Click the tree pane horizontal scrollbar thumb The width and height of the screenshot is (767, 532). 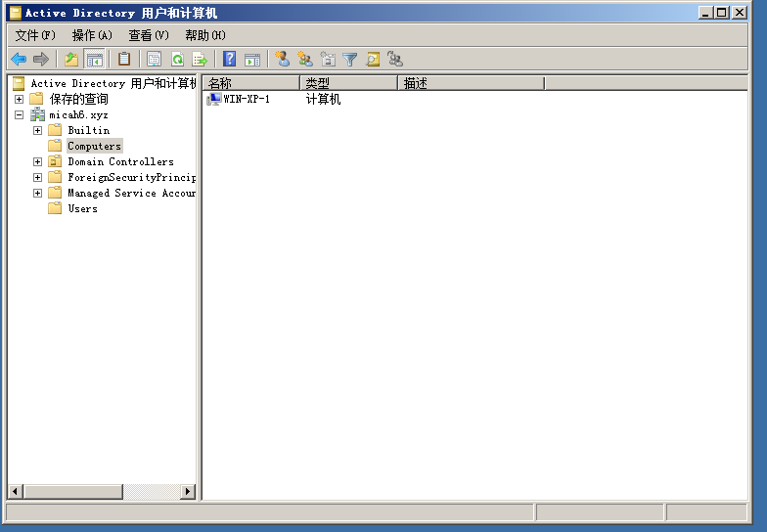coord(72,491)
